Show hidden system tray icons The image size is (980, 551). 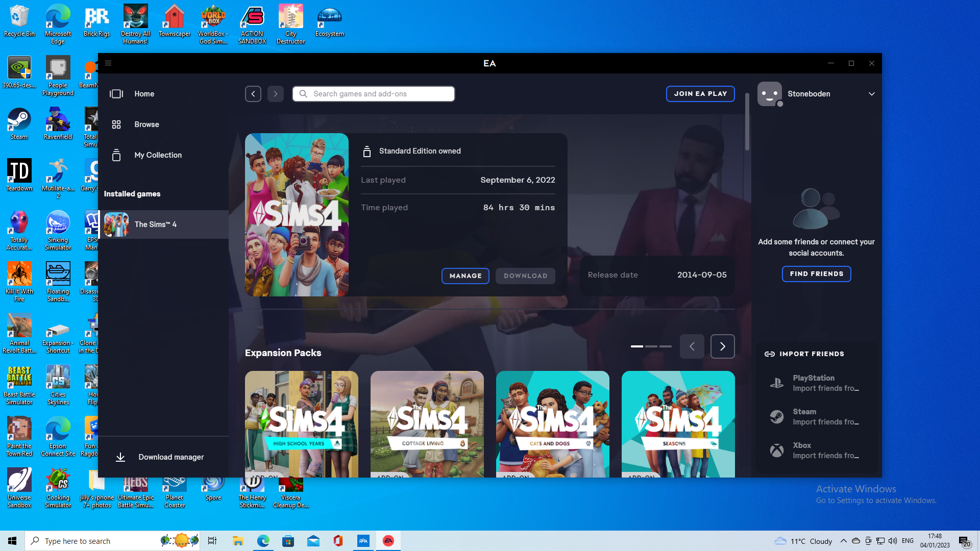[843, 541]
